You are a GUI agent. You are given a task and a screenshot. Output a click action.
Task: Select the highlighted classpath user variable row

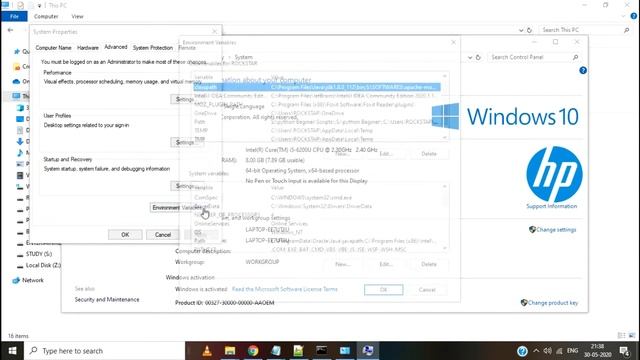[317, 87]
